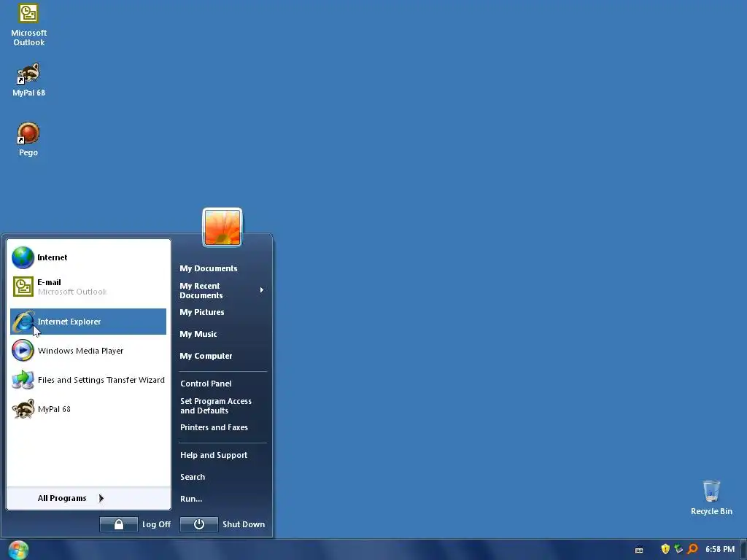Click the Log Off text label
This screenshot has height=560, width=747.
[x=156, y=524]
